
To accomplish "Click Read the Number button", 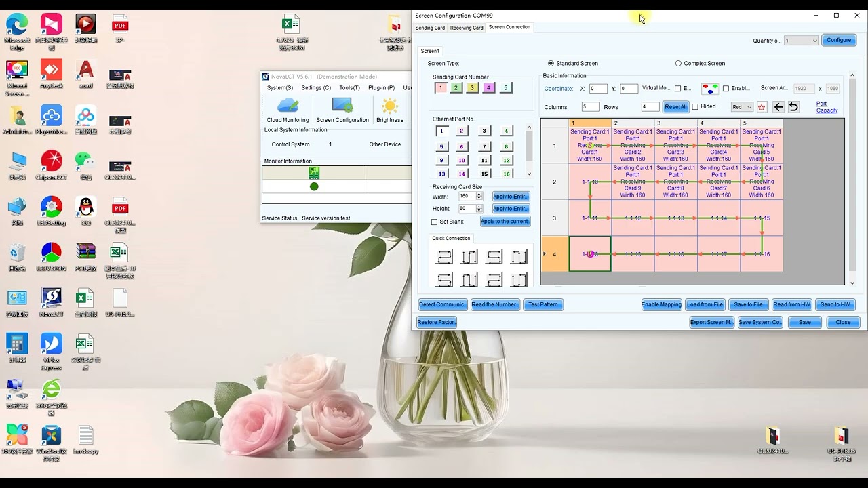I will point(494,304).
